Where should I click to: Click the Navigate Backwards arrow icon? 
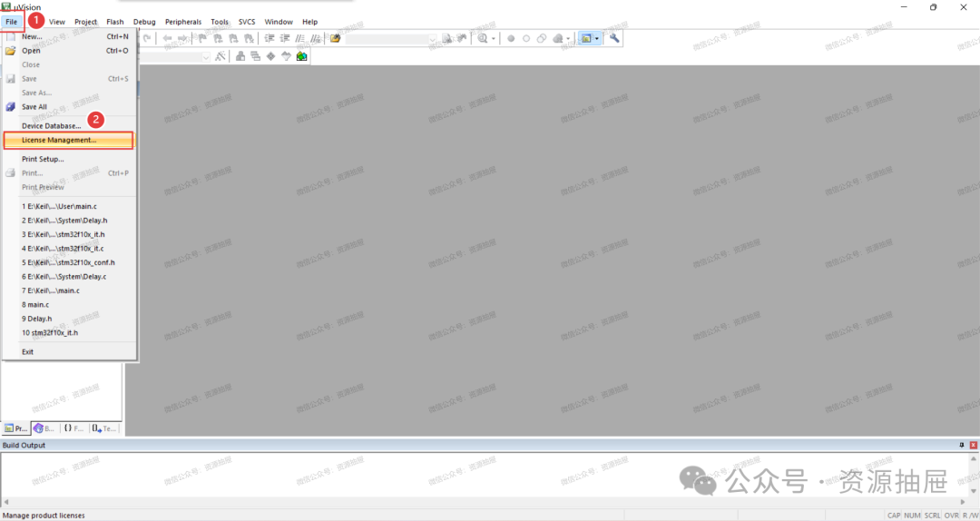click(x=167, y=39)
